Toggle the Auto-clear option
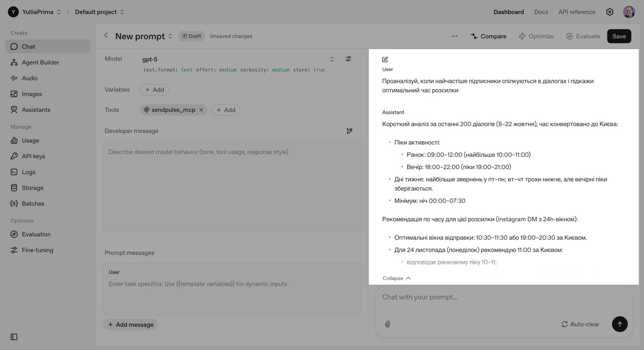 tap(580, 324)
